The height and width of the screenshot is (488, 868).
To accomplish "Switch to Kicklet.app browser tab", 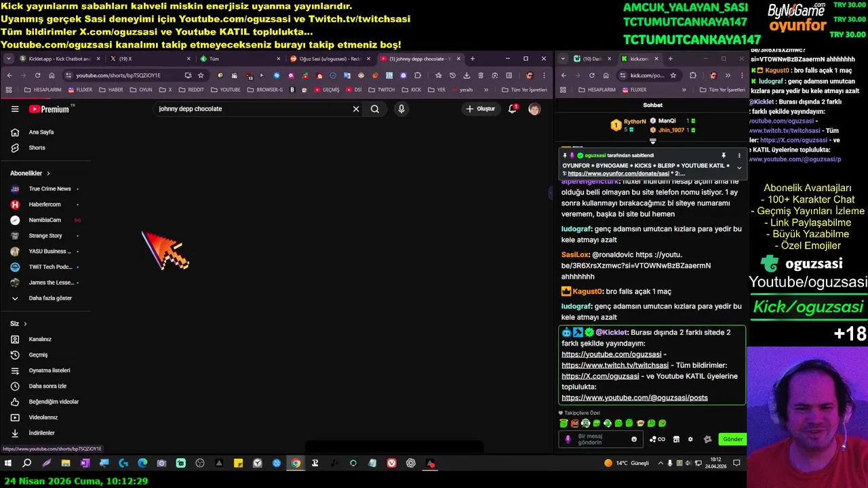I will point(59,59).
